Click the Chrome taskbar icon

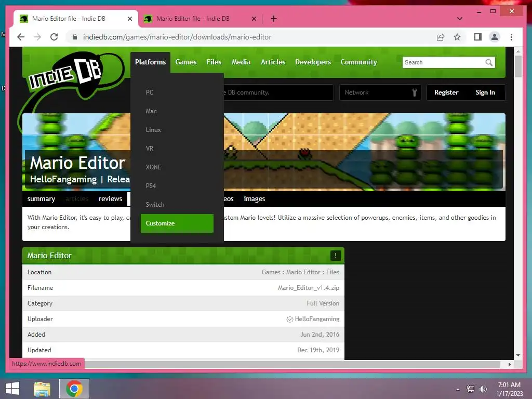74,389
